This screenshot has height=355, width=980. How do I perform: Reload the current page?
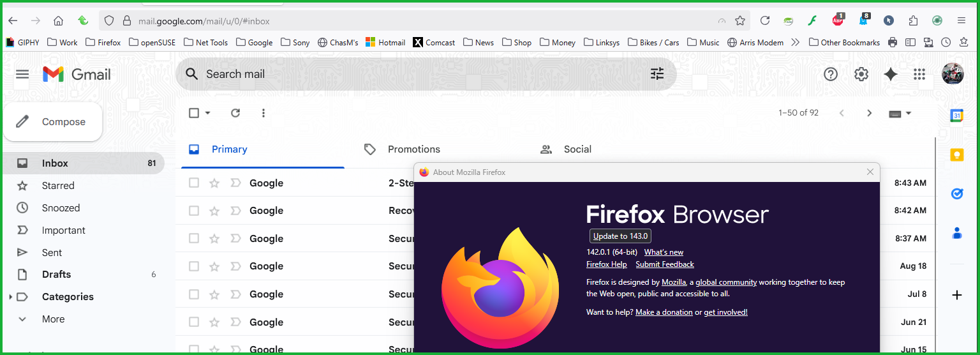tap(765, 20)
